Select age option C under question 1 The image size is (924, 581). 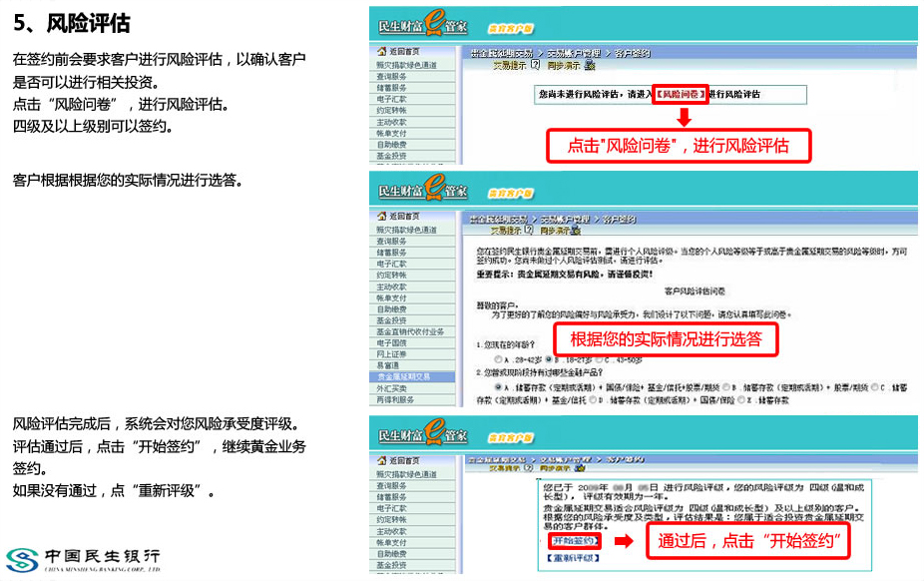click(x=600, y=359)
